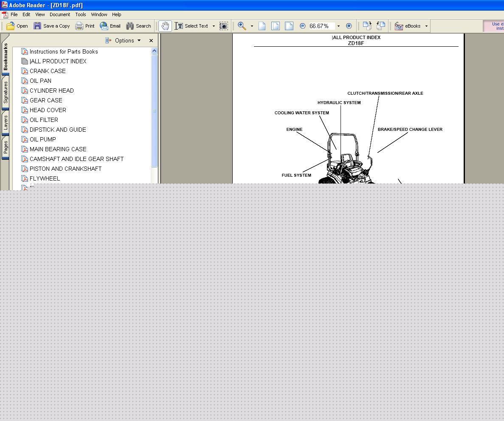Click CLUTCH/TRANSMISSION/REAR AXLE diagram label

tap(386, 93)
